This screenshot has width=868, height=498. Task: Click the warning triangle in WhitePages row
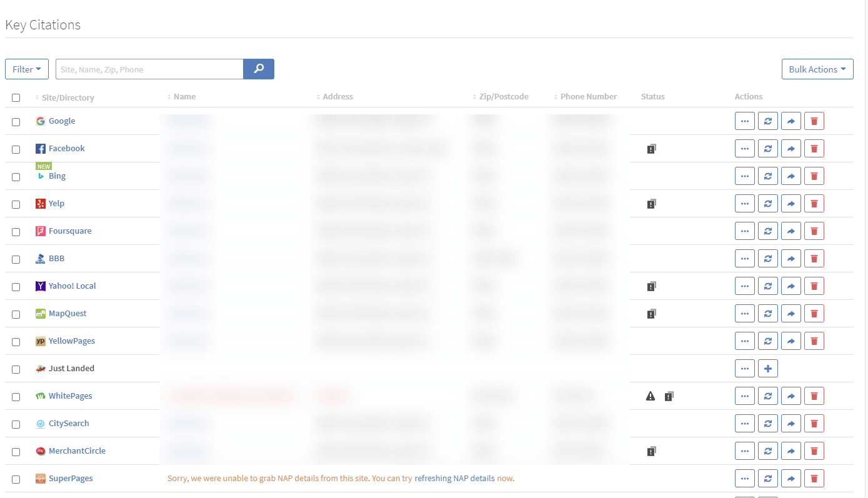click(651, 396)
